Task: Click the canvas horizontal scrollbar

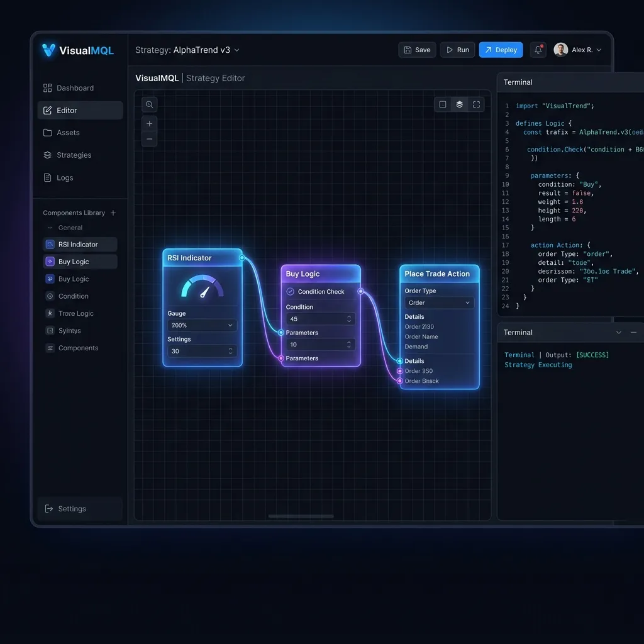Action: [x=301, y=516]
